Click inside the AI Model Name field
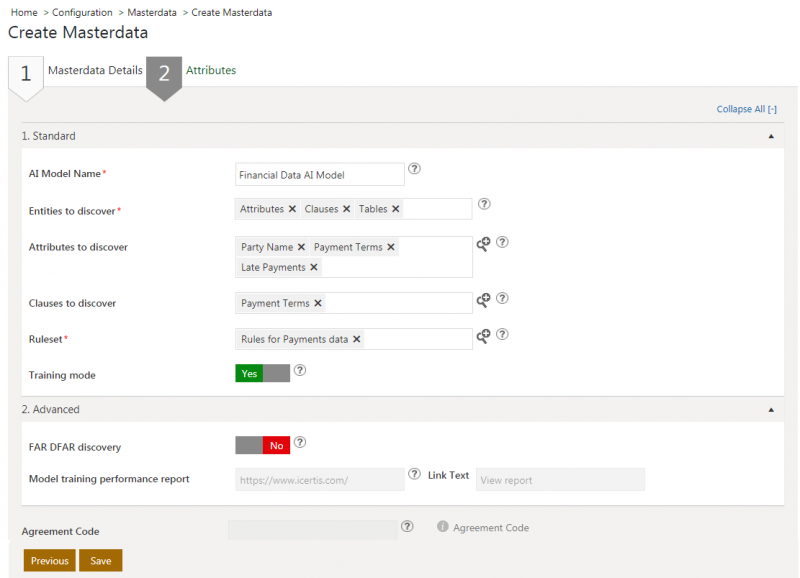This screenshot has width=800, height=578. (x=319, y=174)
